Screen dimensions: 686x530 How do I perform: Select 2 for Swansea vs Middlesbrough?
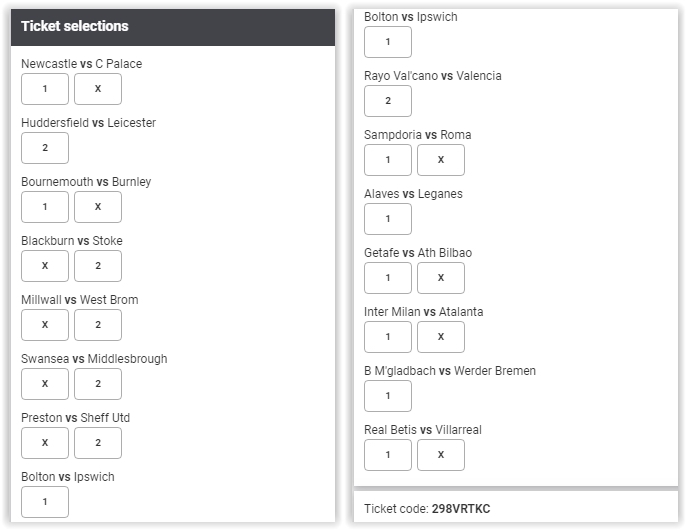98,384
